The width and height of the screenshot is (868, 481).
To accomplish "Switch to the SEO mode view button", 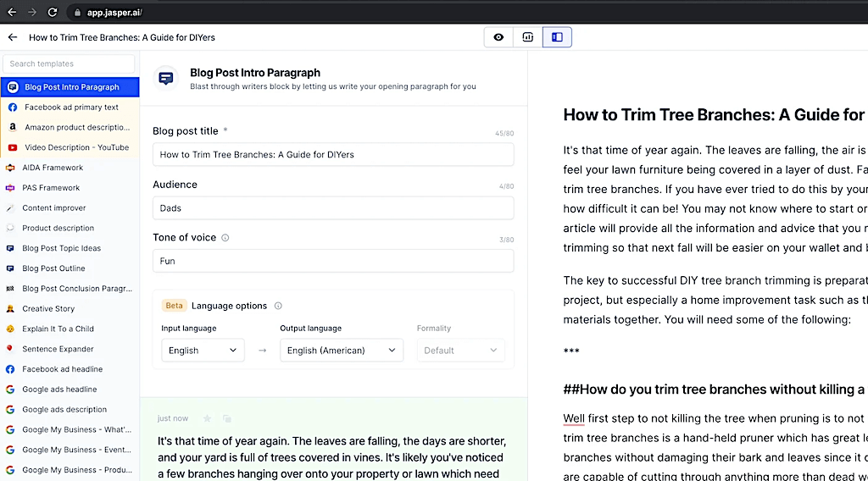I will [x=528, y=37].
